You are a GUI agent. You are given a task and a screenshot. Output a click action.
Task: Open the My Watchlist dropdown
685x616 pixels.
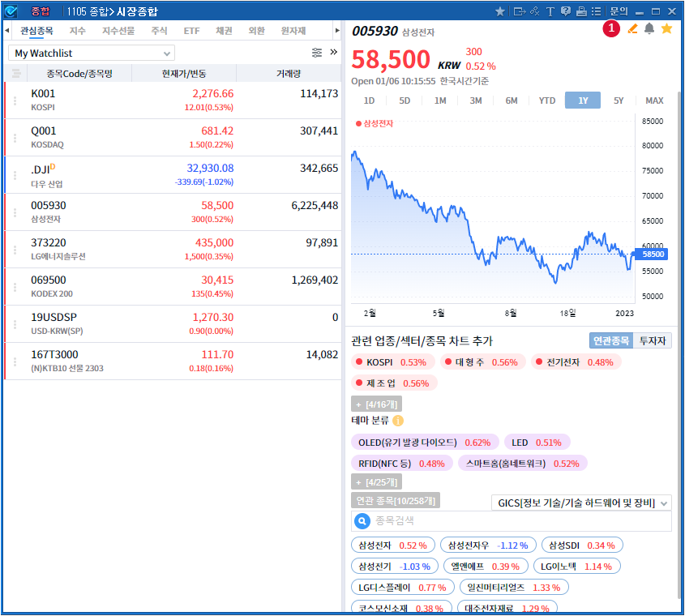click(x=92, y=53)
